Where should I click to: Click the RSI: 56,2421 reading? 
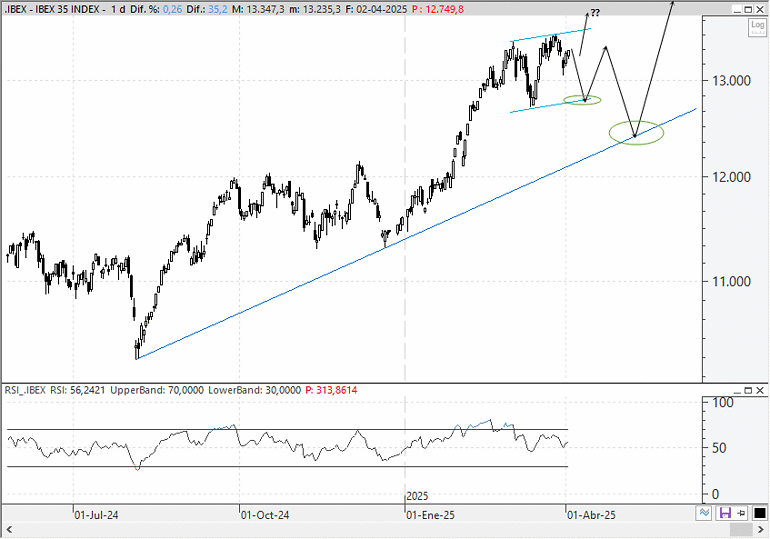pyautogui.click(x=78, y=391)
